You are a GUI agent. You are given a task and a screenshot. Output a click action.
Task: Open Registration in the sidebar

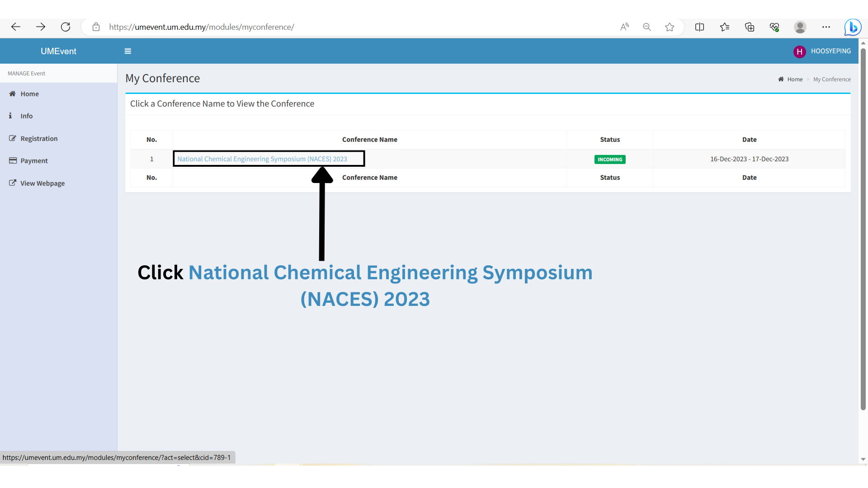39,139
